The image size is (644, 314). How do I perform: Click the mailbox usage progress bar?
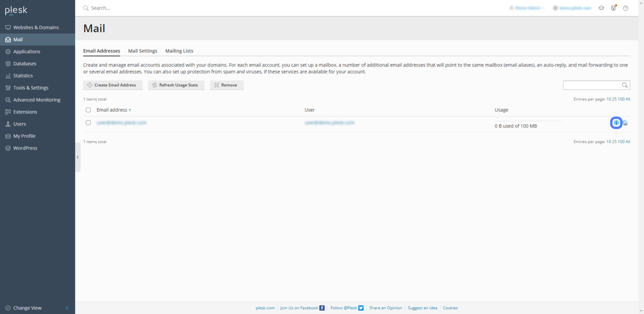point(528,121)
